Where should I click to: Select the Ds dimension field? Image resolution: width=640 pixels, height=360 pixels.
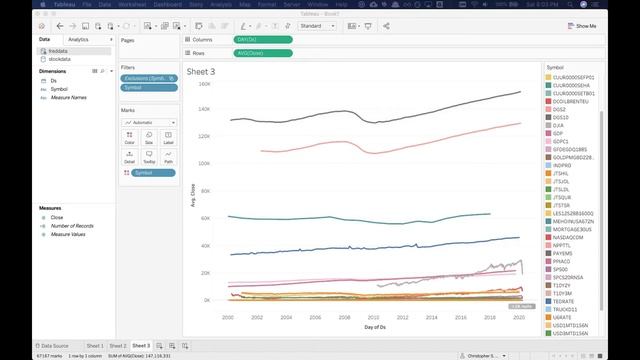[53, 81]
